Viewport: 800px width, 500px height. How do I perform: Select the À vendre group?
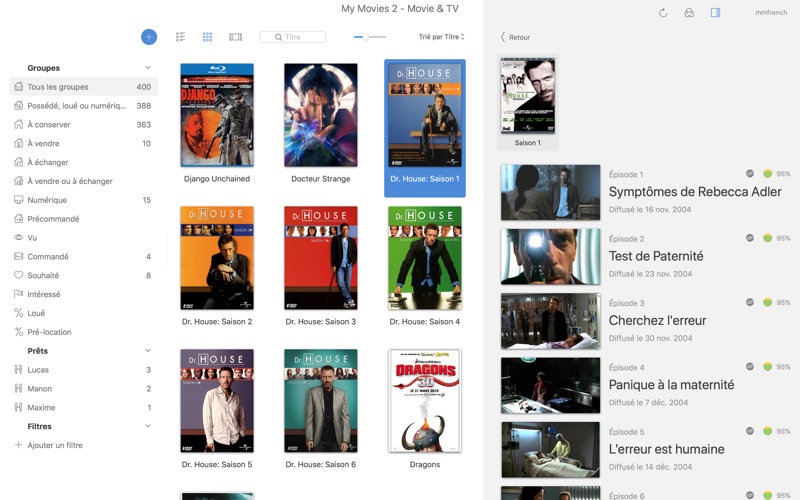[x=83, y=143]
